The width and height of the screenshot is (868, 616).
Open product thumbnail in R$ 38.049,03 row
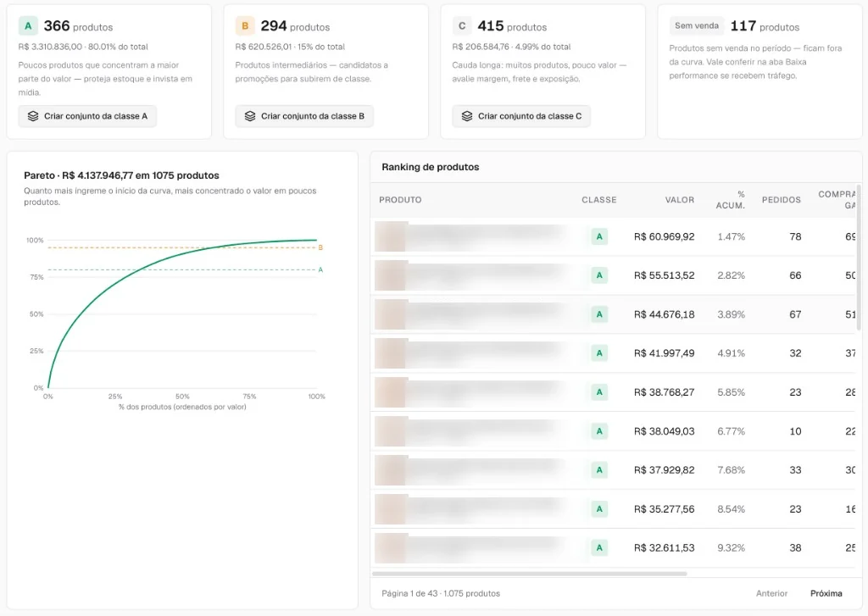(392, 431)
